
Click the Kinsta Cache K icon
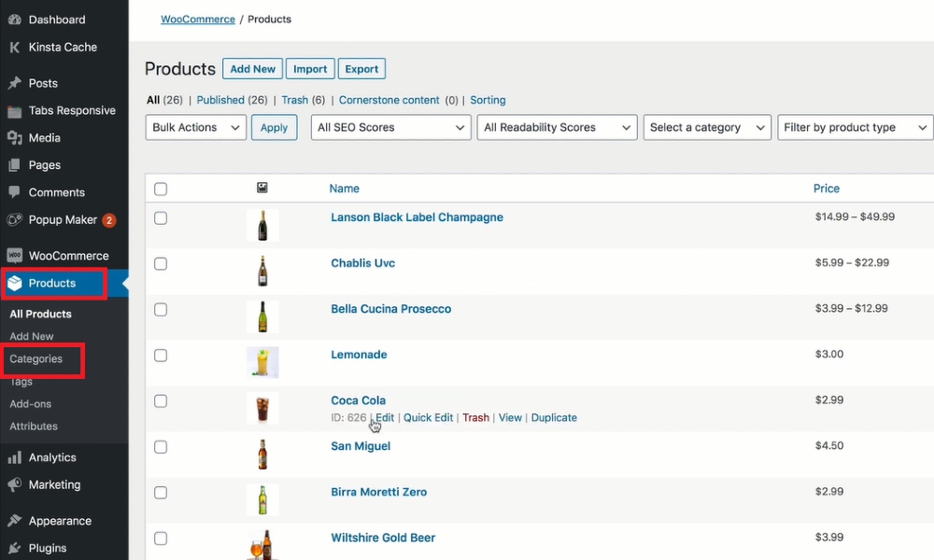coord(14,47)
